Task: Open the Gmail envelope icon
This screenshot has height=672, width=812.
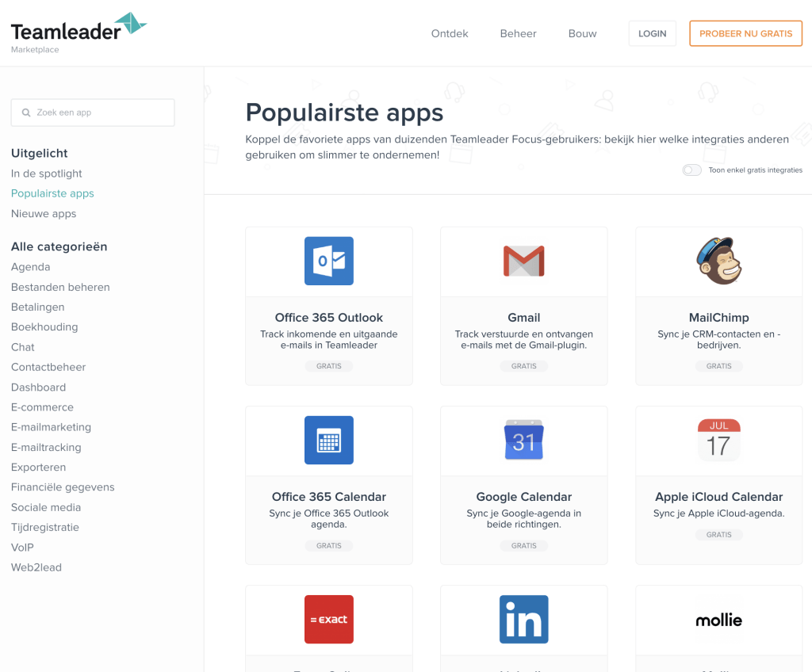Action: tap(523, 261)
